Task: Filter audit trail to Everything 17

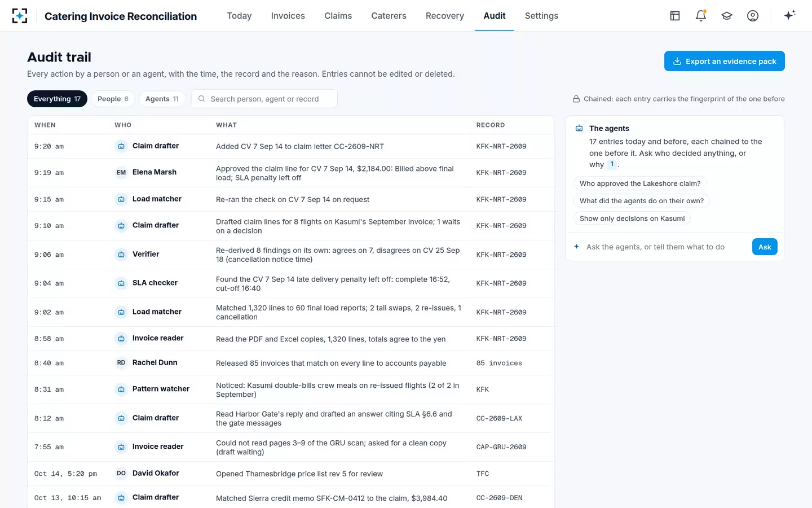Action: tap(57, 99)
